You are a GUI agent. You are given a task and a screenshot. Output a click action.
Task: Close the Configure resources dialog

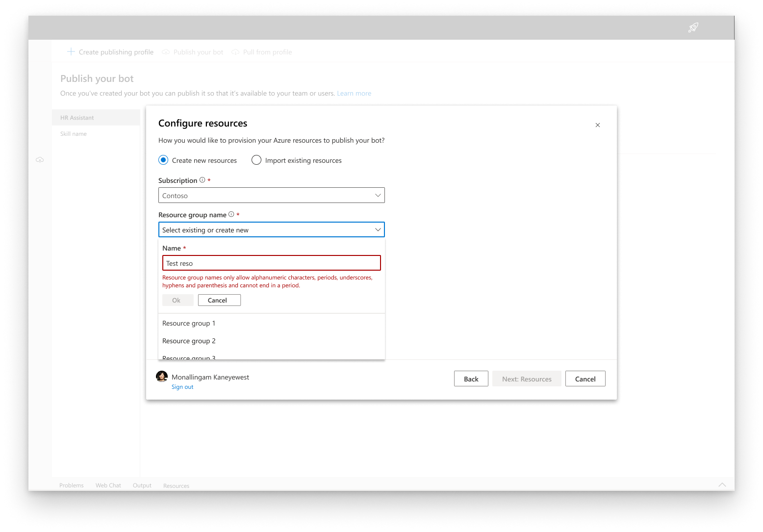pyautogui.click(x=598, y=125)
